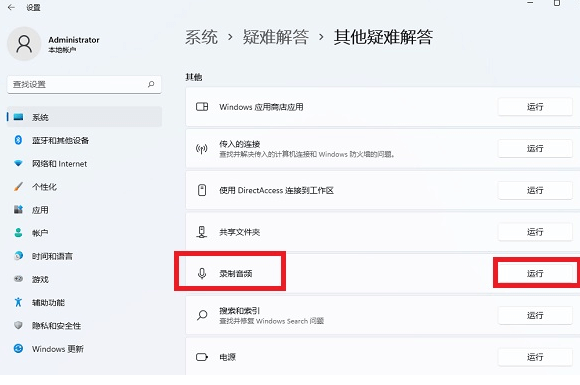Click the accounts person icon
The height and width of the screenshot is (385, 580).
(18, 233)
